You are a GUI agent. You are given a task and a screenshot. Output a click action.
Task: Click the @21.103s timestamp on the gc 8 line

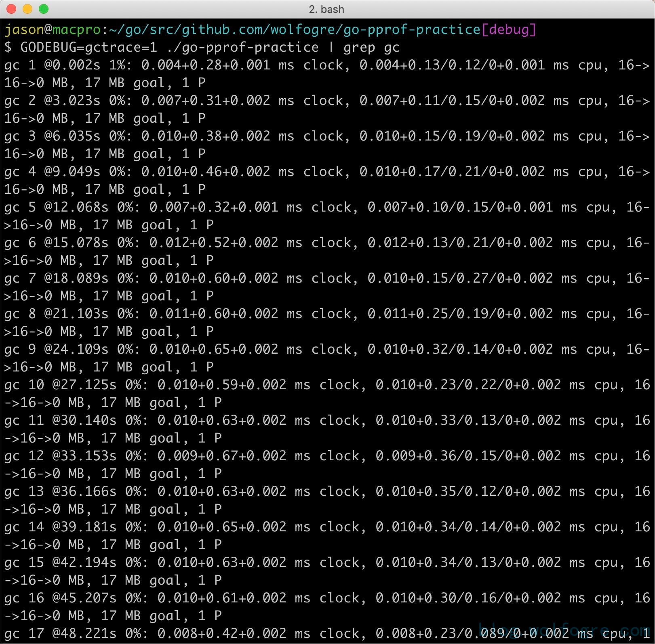tap(76, 314)
